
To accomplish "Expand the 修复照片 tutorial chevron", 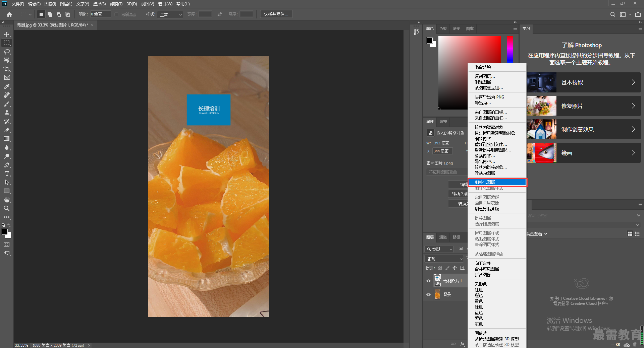I will click(633, 106).
